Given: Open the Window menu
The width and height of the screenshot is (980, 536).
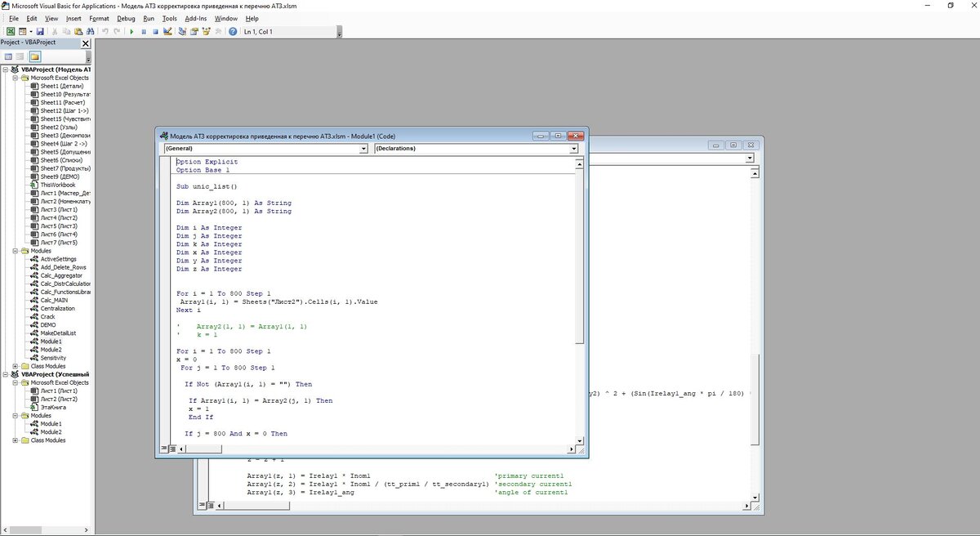Looking at the screenshot, I should coord(225,18).
